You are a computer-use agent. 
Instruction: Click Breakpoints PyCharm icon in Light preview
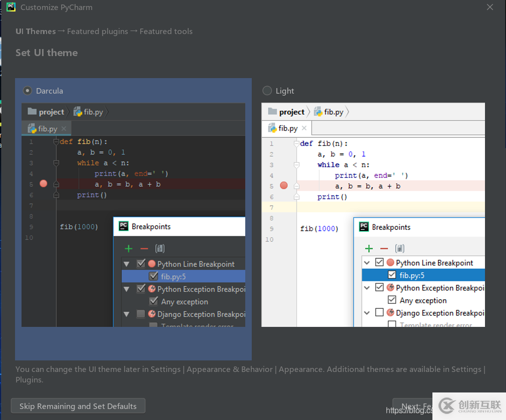point(364,227)
